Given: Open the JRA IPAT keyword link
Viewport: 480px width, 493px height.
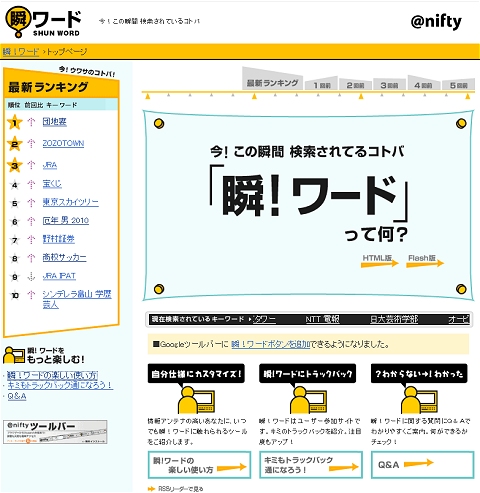Looking at the screenshot, I should click(x=59, y=276).
